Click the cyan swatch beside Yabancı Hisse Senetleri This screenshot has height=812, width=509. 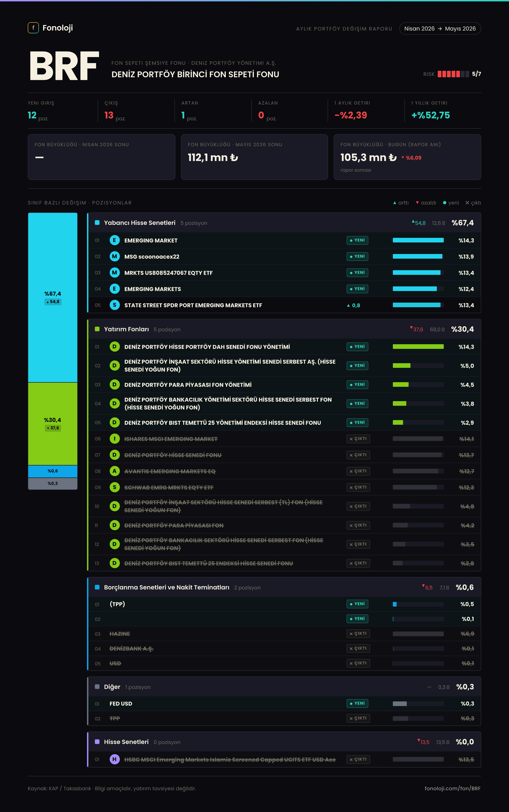[x=97, y=222]
